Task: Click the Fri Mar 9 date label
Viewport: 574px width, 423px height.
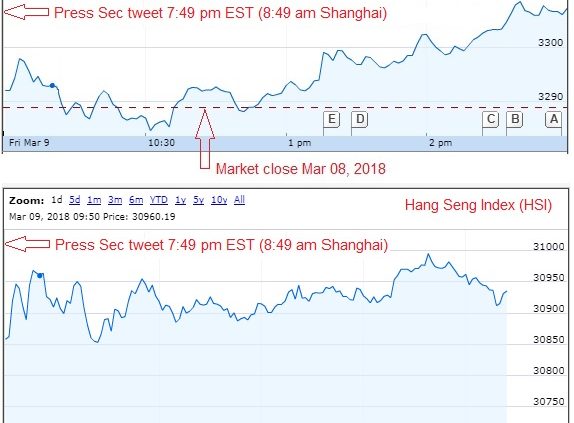Action: (x=29, y=142)
